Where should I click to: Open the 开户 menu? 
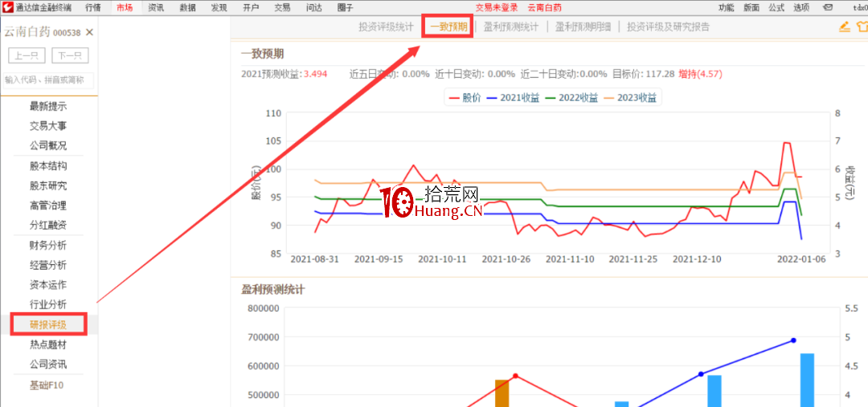pyautogui.click(x=251, y=8)
